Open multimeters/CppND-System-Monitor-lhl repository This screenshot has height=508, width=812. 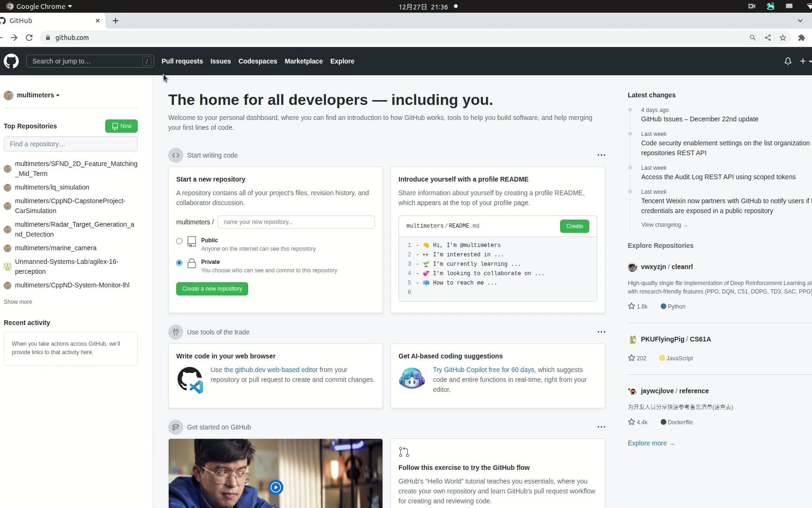72,285
